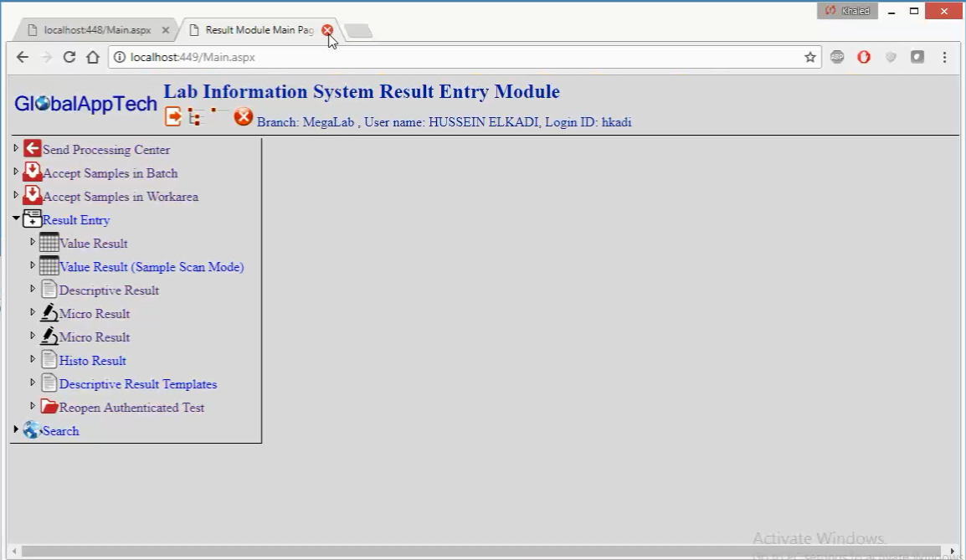Image resolution: width=966 pixels, height=560 pixels.
Task: Close the Result Module Main Page tab
Action: [x=327, y=30]
